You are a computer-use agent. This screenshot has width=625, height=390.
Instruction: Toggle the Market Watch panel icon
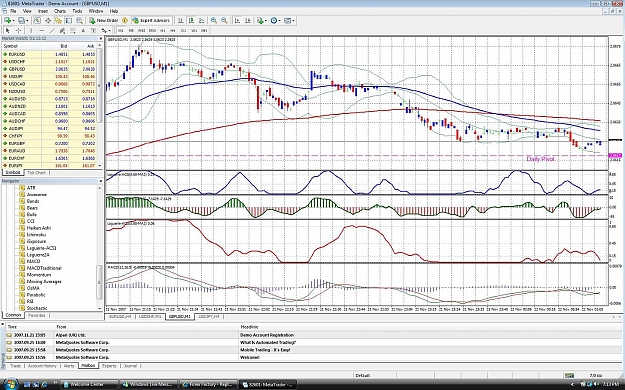click(x=37, y=20)
